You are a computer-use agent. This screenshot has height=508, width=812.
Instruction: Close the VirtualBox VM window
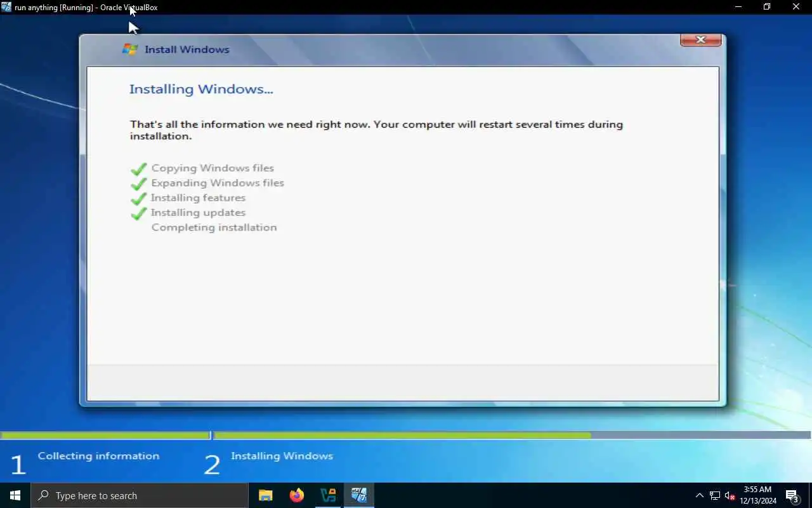[x=796, y=7]
